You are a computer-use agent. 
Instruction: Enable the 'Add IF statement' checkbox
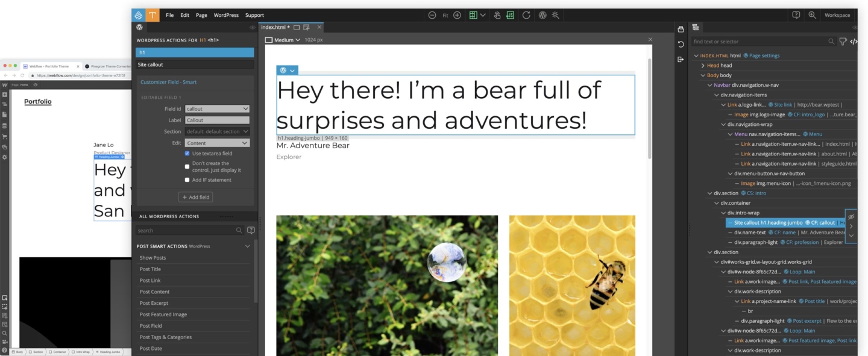(187, 180)
